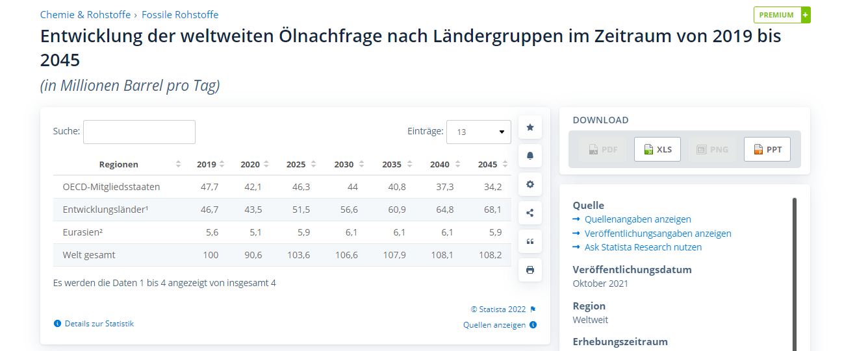Image resolution: width=868 pixels, height=351 pixels.
Task: Click the value 68,1 in Entwicklungsländer row
Action: (493, 210)
